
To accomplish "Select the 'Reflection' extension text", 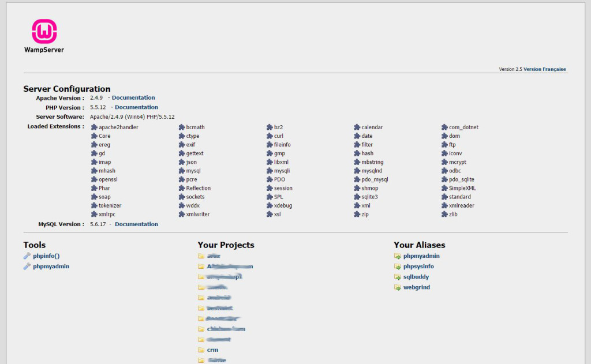I will pos(199,188).
